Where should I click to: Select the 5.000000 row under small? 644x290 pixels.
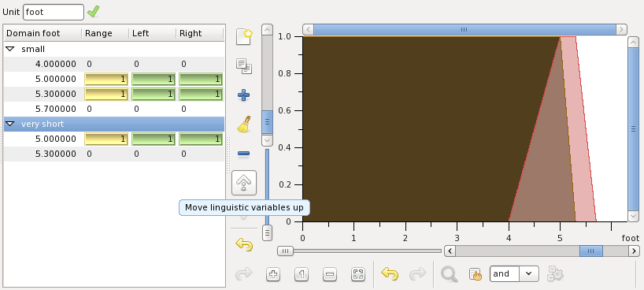[x=114, y=79]
